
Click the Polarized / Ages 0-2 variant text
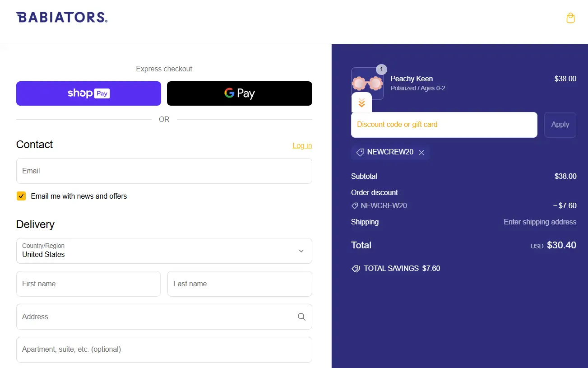point(418,88)
